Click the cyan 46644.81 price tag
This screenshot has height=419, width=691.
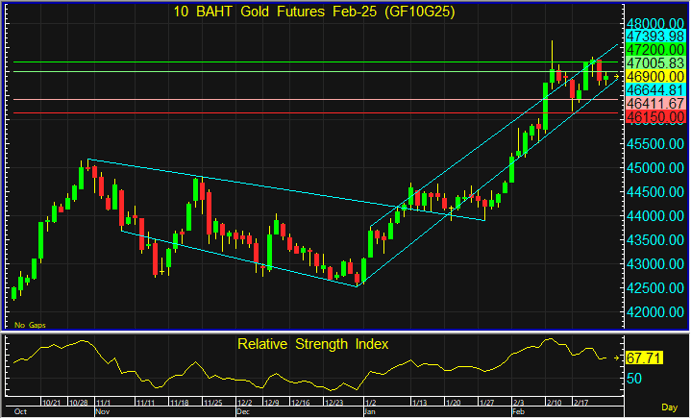654,90
